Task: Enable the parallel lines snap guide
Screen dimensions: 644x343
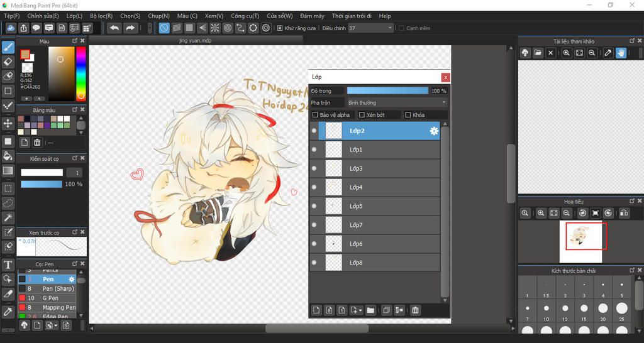Action: [177, 28]
